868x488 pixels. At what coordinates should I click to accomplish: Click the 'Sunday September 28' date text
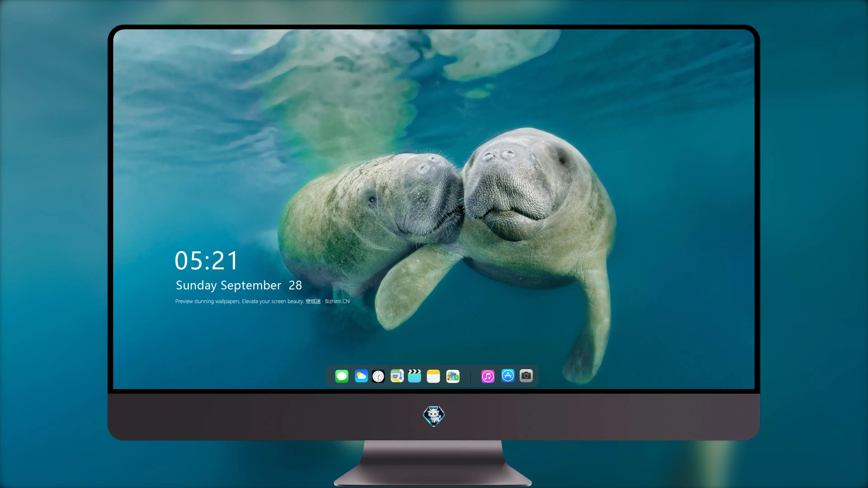239,285
